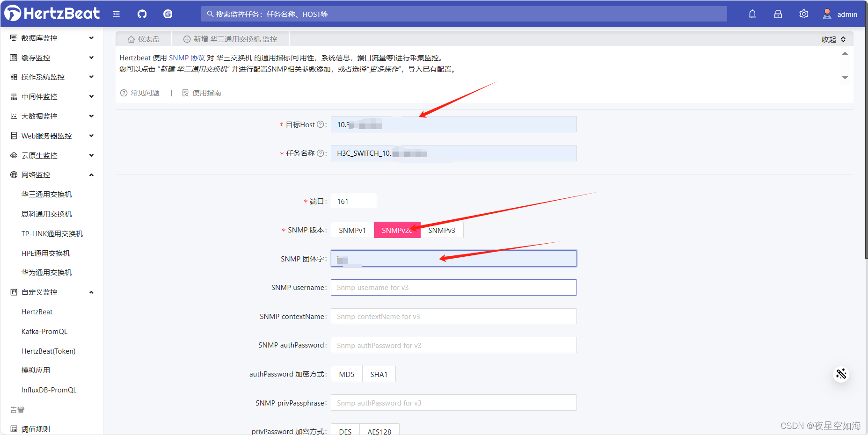Open 常见问题 link
868x435 pixels.
point(140,93)
